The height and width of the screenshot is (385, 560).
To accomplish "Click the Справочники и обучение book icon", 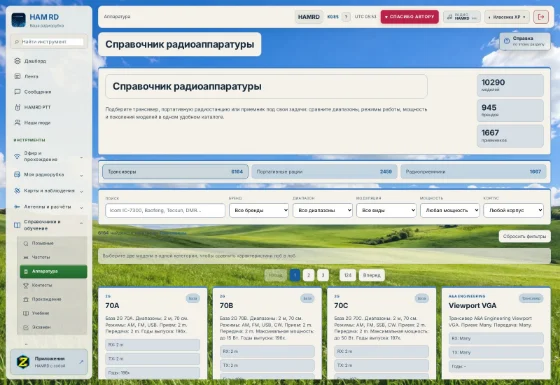I will (x=17, y=225).
